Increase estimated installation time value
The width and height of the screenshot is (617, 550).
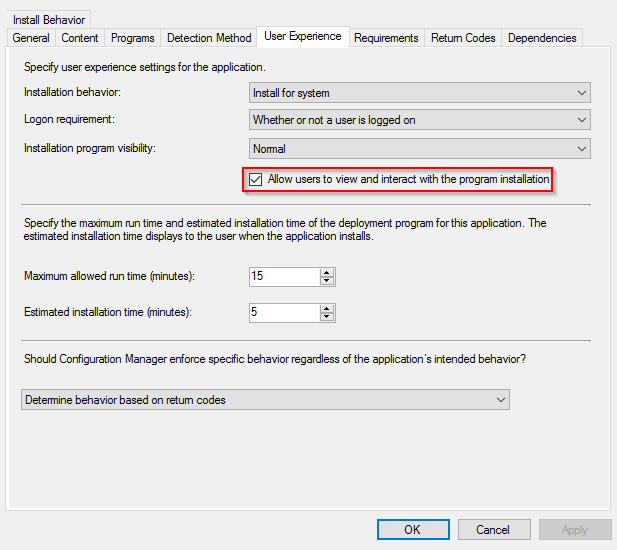[328, 308]
